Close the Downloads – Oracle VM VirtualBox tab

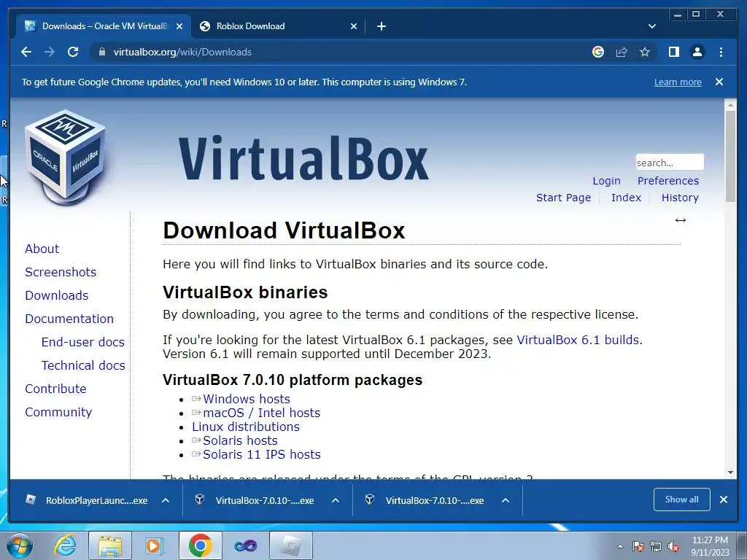pos(179,26)
